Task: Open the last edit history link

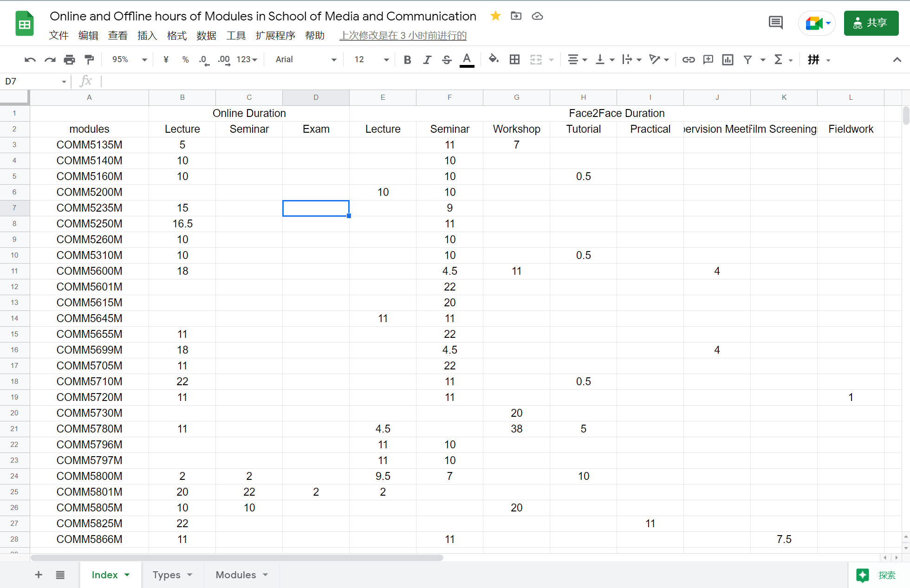Action: (403, 36)
